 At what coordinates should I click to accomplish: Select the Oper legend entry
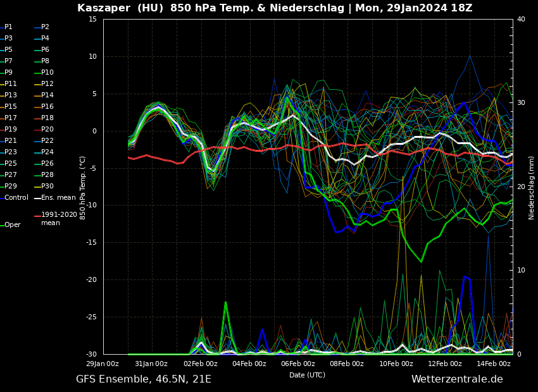[13, 225]
